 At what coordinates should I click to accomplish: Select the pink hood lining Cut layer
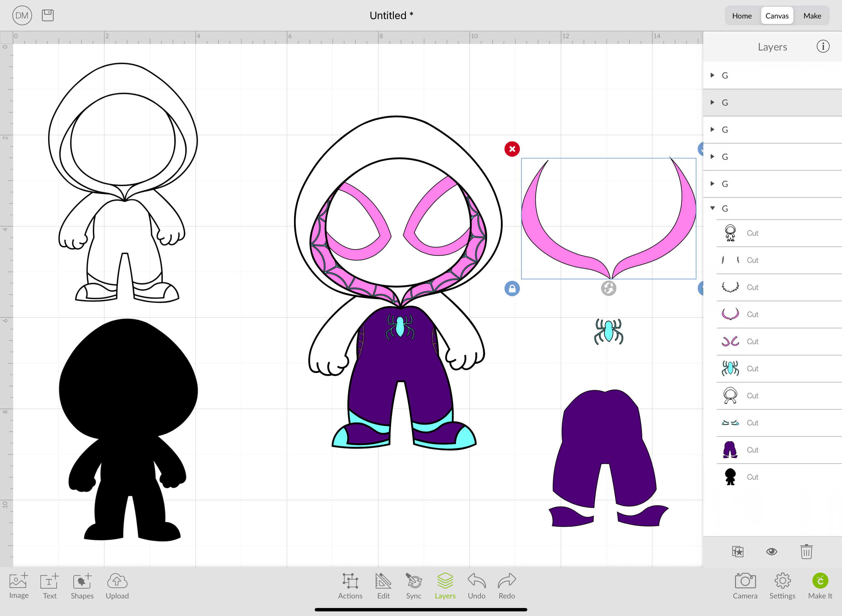click(x=779, y=314)
